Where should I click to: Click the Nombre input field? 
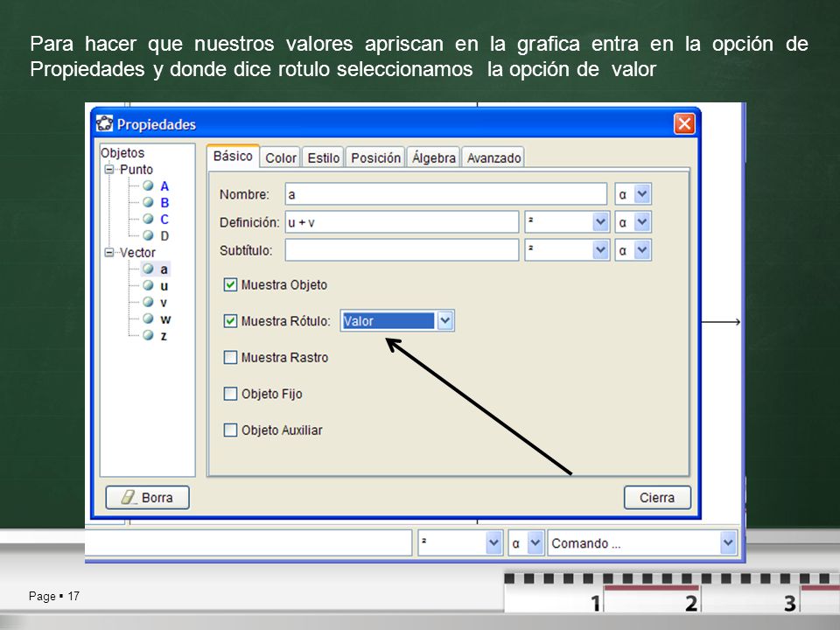point(445,194)
